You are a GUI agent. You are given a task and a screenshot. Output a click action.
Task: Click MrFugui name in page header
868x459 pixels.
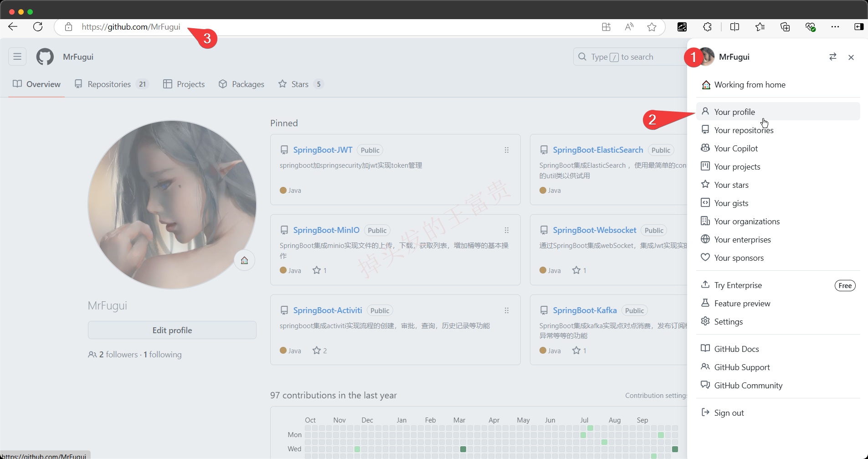coord(78,57)
